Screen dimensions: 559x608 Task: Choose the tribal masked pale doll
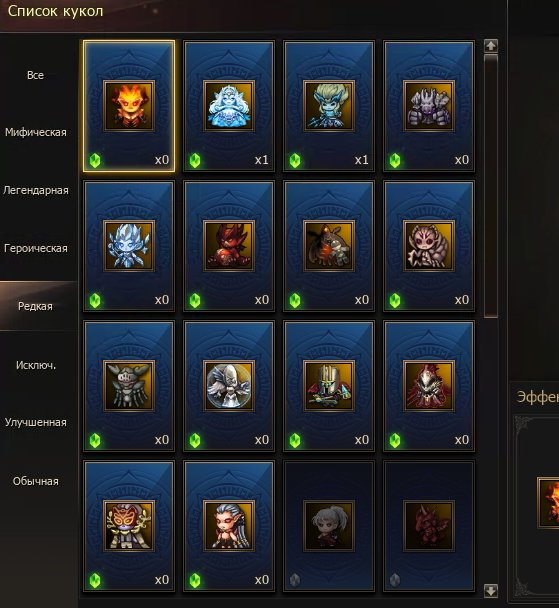click(429, 246)
